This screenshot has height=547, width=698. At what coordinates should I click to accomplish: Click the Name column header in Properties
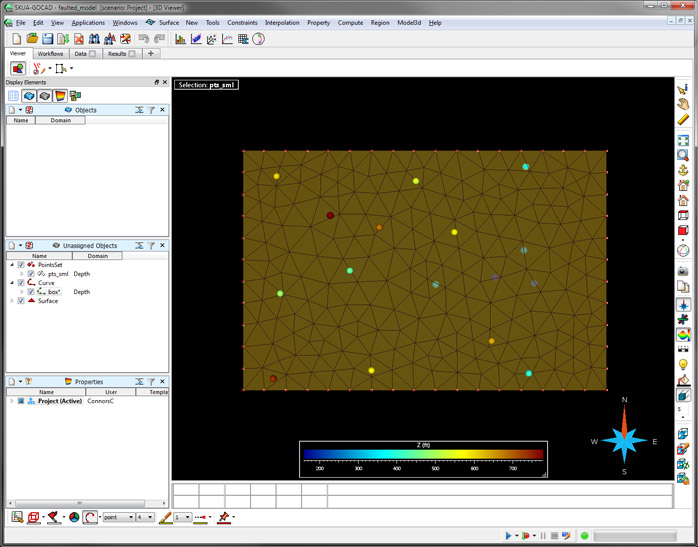46,392
